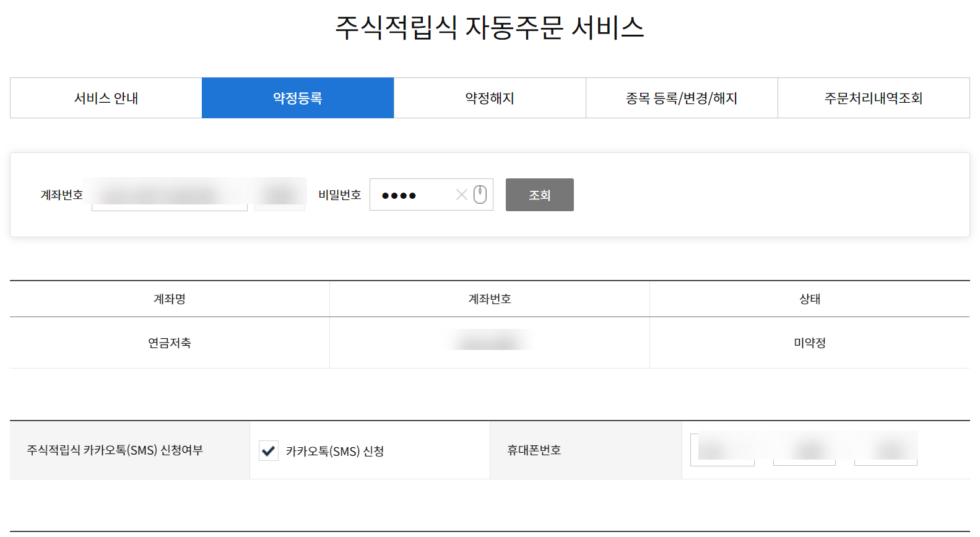Screen dimensions: 980x537
Task: Open the mouse virtual keypad icon
Action: tap(480, 194)
